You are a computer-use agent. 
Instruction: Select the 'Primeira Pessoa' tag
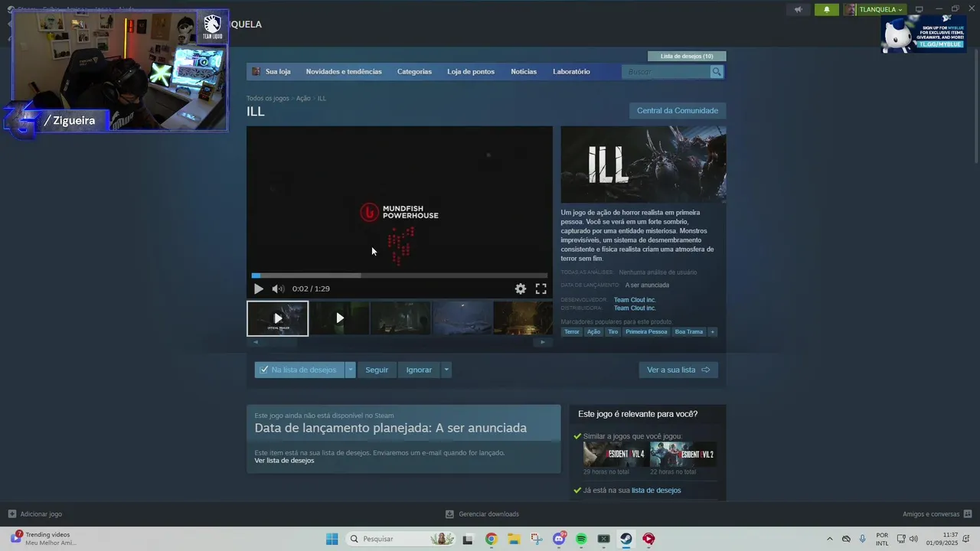(646, 332)
